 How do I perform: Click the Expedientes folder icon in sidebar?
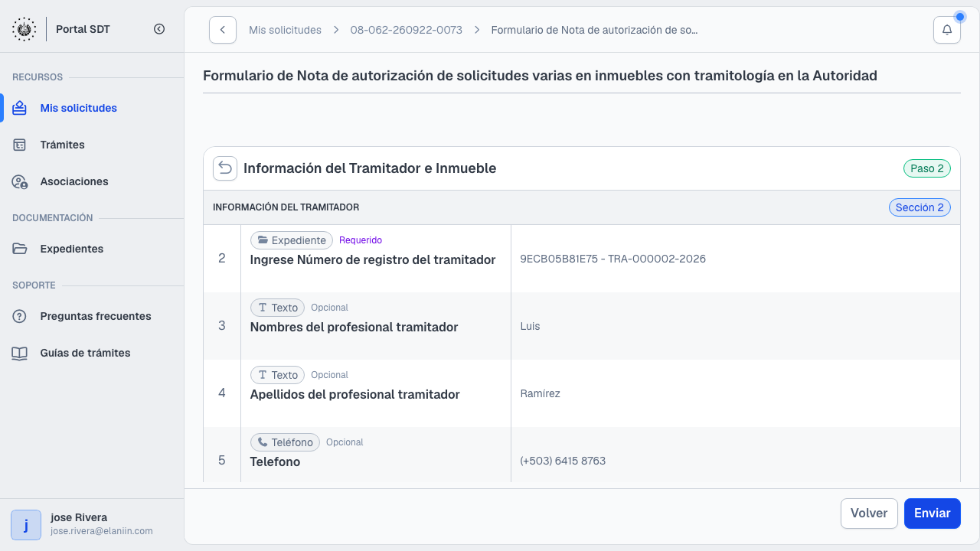click(x=20, y=249)
